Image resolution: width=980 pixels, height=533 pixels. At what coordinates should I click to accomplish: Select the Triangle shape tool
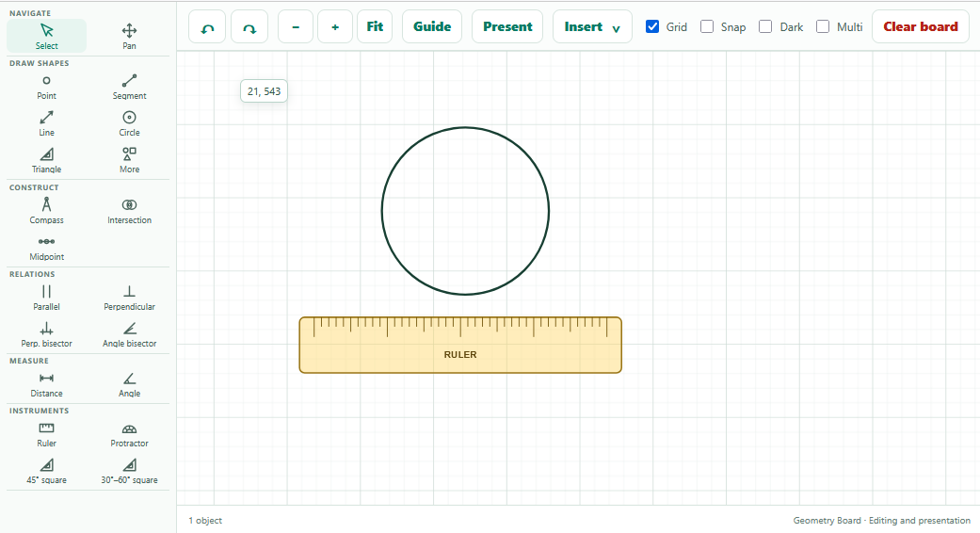tap(47, 161)
